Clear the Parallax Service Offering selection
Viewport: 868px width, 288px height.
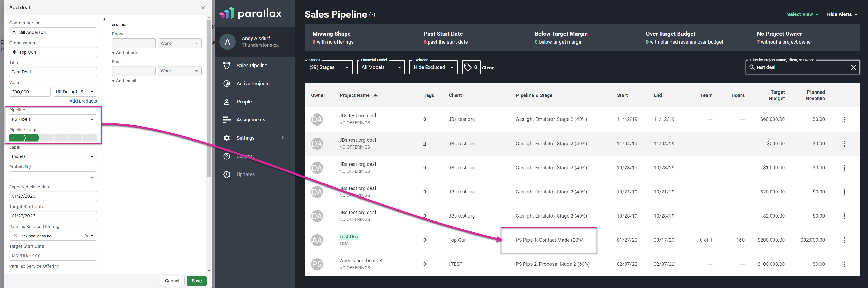coord(87,236)
